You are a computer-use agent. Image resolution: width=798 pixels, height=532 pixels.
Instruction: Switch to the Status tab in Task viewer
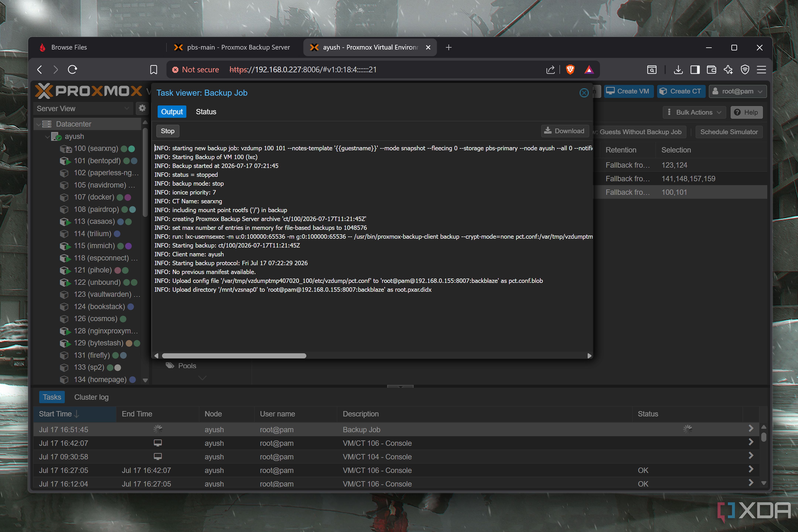pyautogui.click(x=206, y=112)
